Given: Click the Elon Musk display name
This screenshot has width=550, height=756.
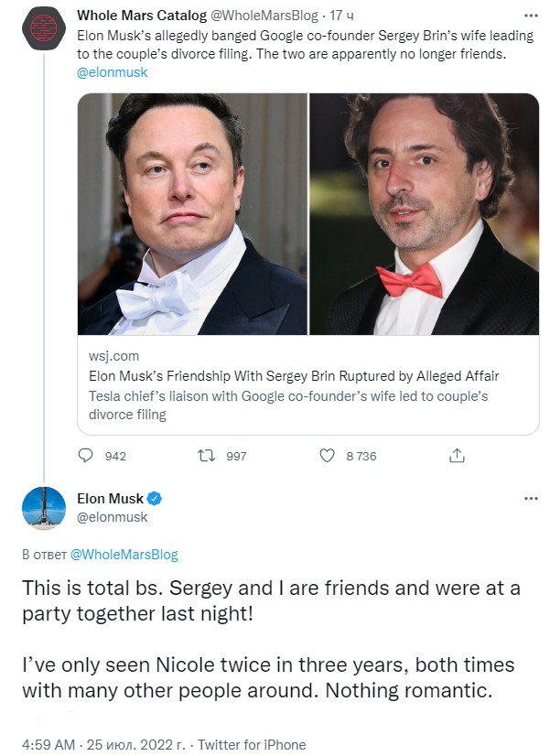Looking at the screenshot, I should (110, 499).
